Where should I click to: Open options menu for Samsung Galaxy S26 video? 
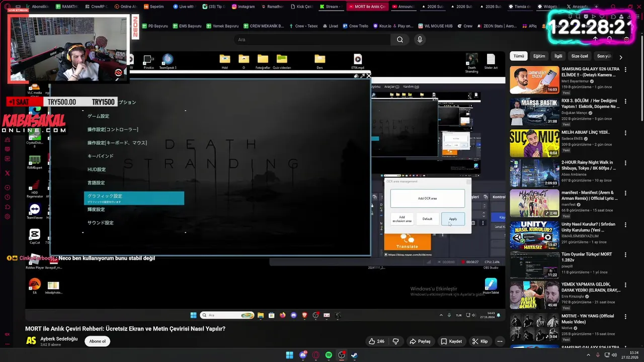click(x=626, y=69)
